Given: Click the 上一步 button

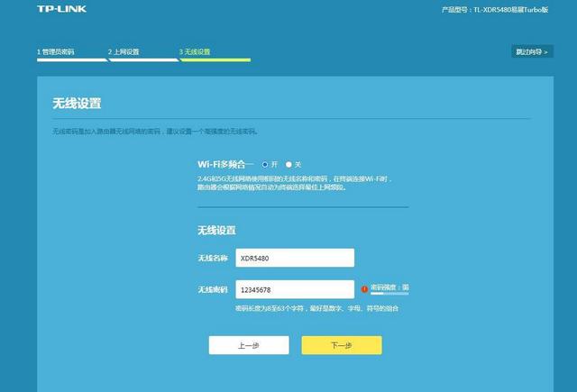Looking at the screenshot, I should click(x=249, y=345).
